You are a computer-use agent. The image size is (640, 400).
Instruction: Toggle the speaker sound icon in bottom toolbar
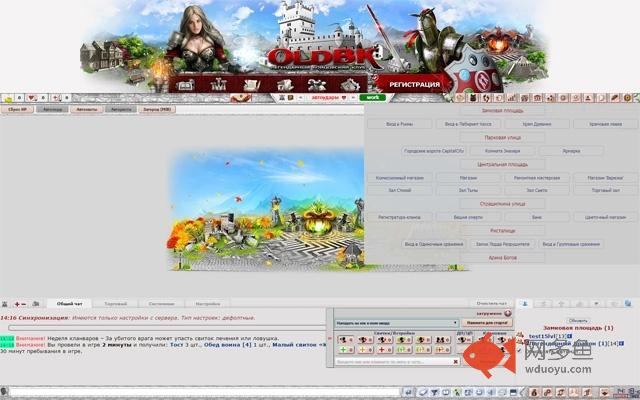(x=490, y=392)
